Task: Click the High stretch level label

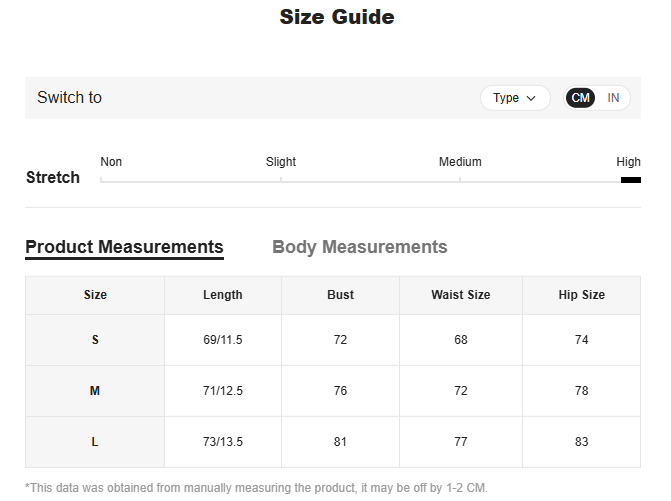Action: (628, 162)
